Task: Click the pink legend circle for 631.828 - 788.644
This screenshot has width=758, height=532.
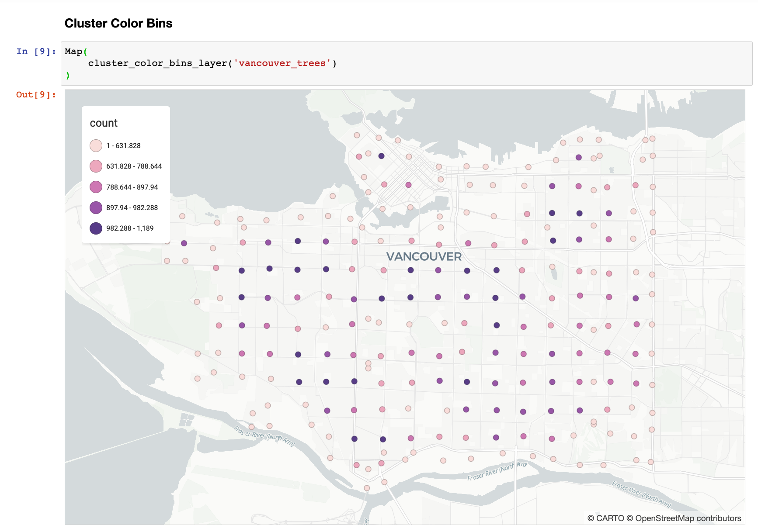Action: pos(96,166)
